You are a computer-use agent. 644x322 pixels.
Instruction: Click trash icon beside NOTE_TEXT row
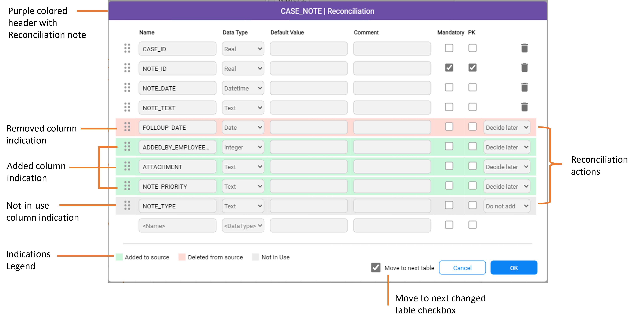click(x=524, y=107)
